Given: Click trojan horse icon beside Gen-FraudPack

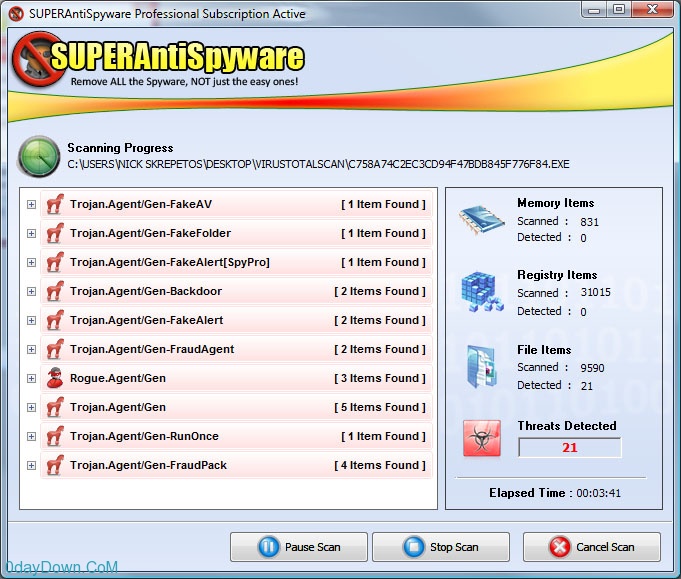Looking at the screenshot, I should coord(55,465).
